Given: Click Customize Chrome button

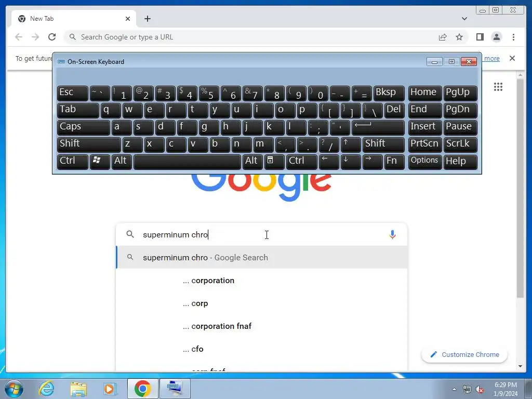Looking at the screenshot, I should click(464, 354).
